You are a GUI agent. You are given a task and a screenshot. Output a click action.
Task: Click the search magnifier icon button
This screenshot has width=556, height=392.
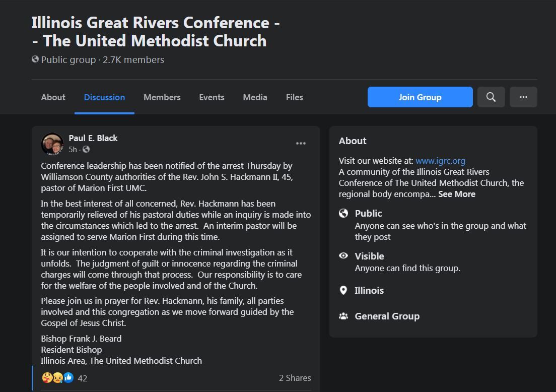coord(491,97)
